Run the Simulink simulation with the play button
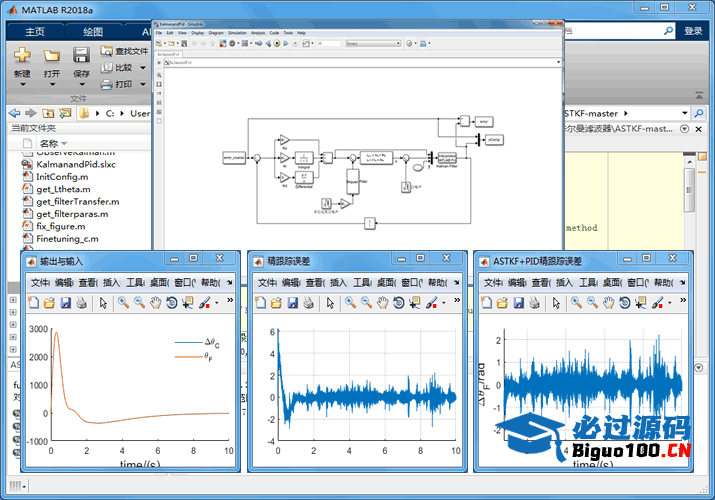Image resolution: width=715 pixels, height=500 pixels. pos(276,43)
